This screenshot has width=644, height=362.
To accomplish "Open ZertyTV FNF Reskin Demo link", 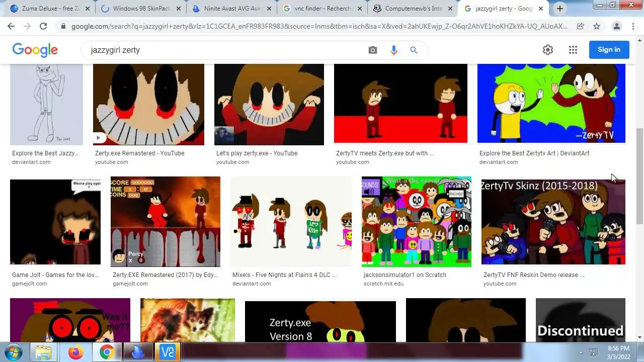I will [x=534, y=275].
